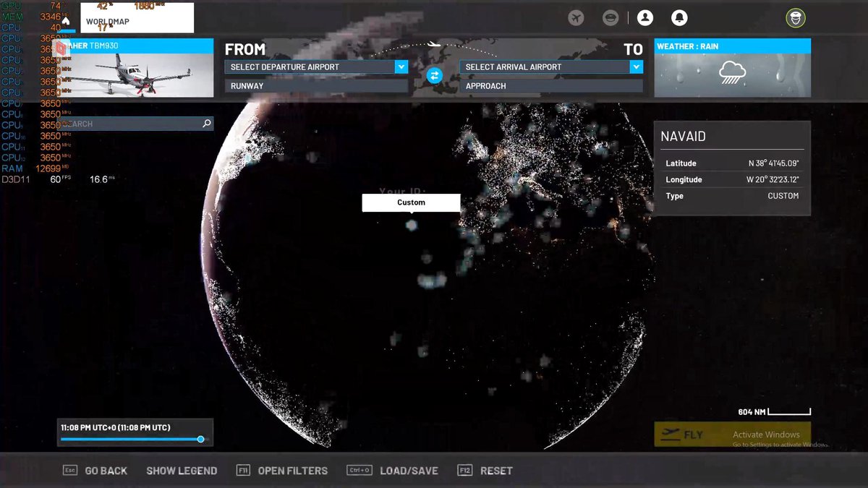This screenshot has height=488, width=868.
Task: Open the Approach selection field
Action: (x=550, y=86)
